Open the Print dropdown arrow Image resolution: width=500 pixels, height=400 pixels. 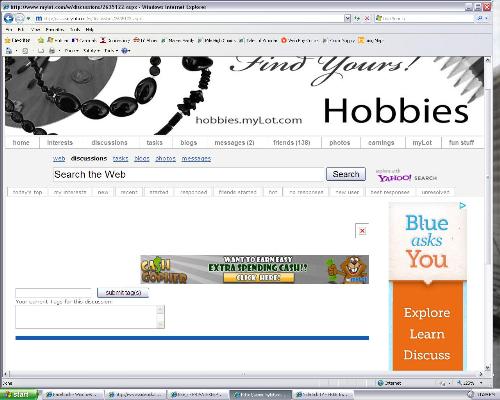[59, 51]
